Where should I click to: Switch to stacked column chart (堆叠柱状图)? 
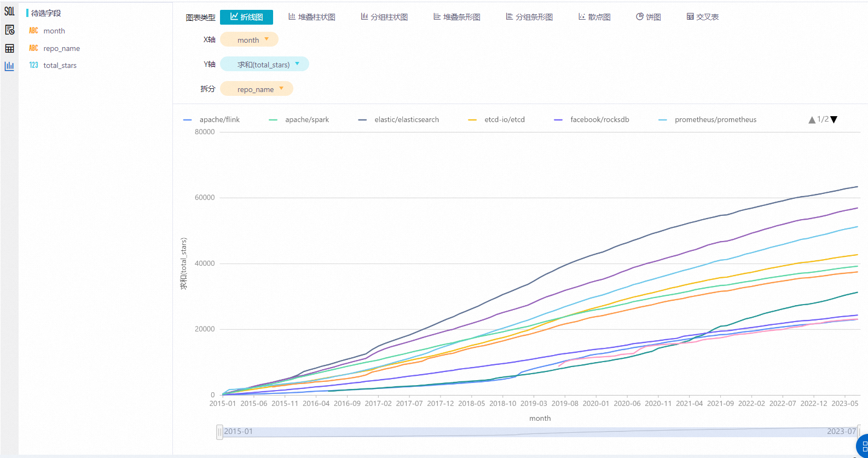tap(312, 17)
